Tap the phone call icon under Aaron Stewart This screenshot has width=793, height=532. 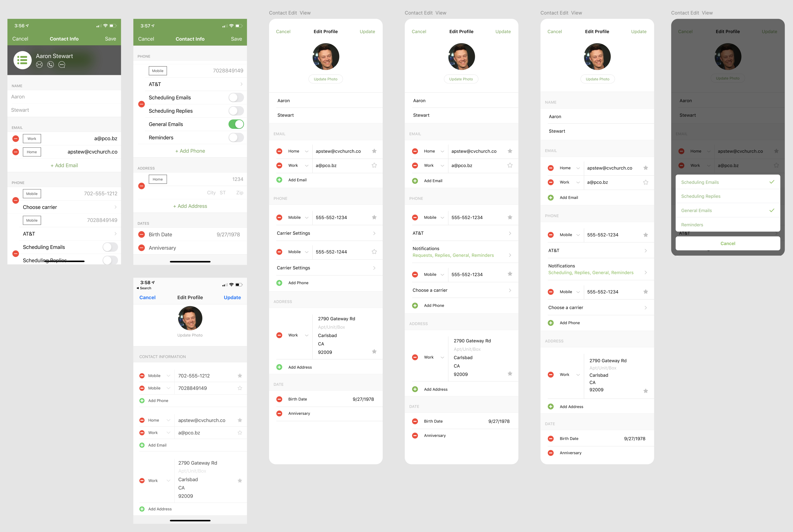[51, 64]
